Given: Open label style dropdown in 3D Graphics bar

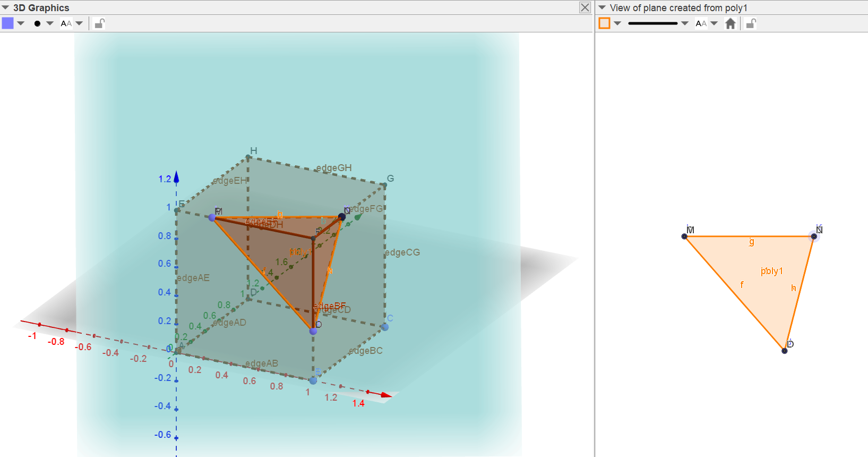Looking at the screenshot, I should tap(79, 23).
